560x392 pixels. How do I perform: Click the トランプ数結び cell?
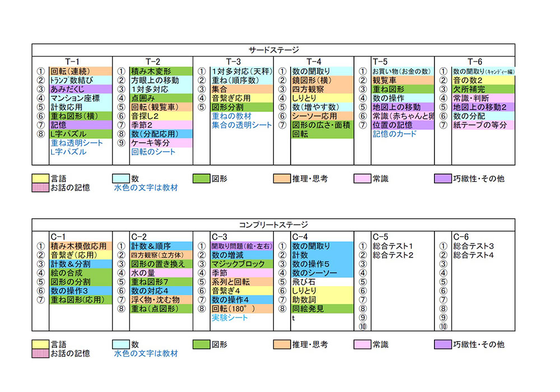point(81,80)
